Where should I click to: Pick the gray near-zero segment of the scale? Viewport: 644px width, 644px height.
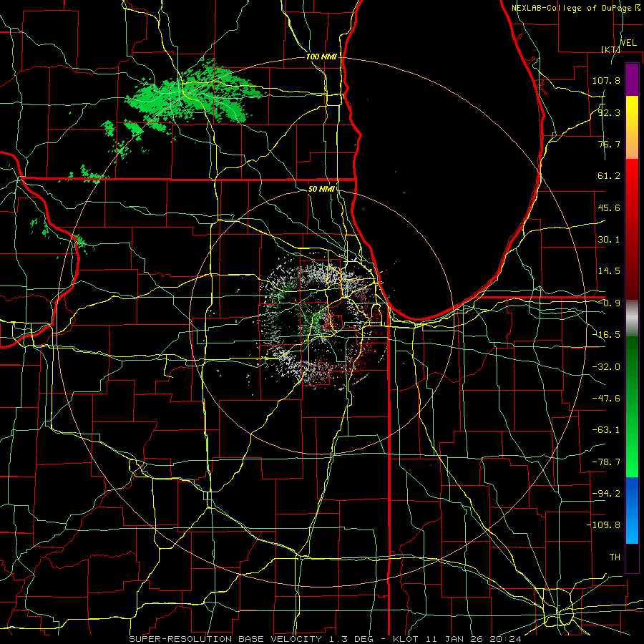tap(632, 318)
